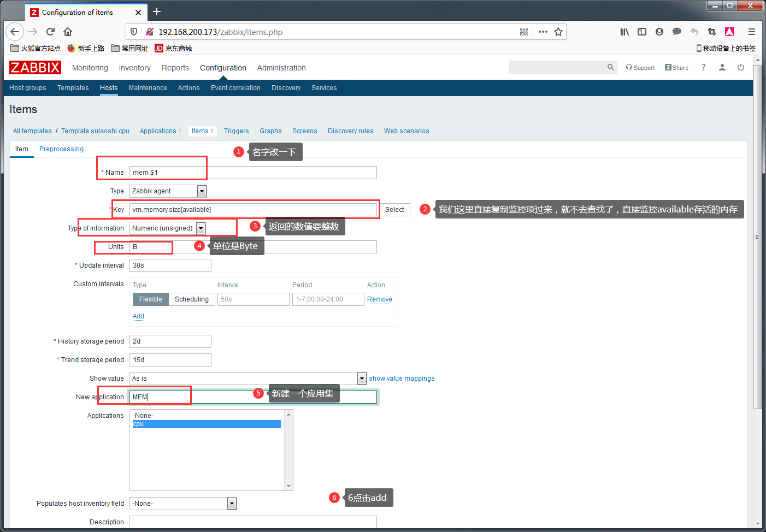Reload the page with the refresh icon
Viewport: 766px width, 532px height.
(x=50, y=32)
